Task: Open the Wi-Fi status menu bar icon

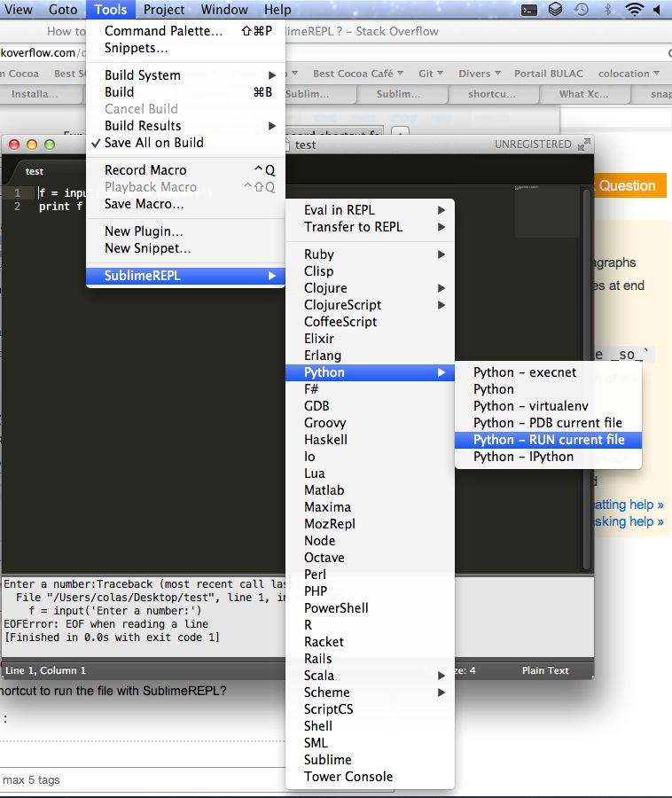Action: pos(634,9)
